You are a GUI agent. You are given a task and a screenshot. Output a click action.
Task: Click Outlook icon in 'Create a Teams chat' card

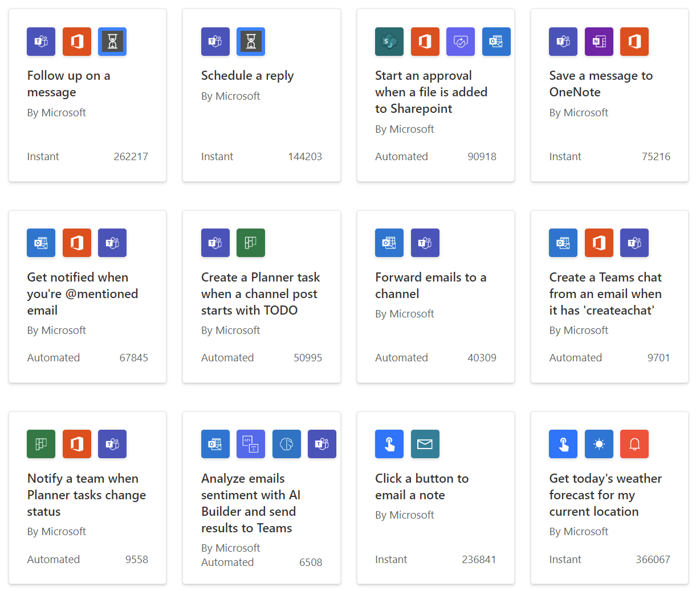click(x=563, y=243)
